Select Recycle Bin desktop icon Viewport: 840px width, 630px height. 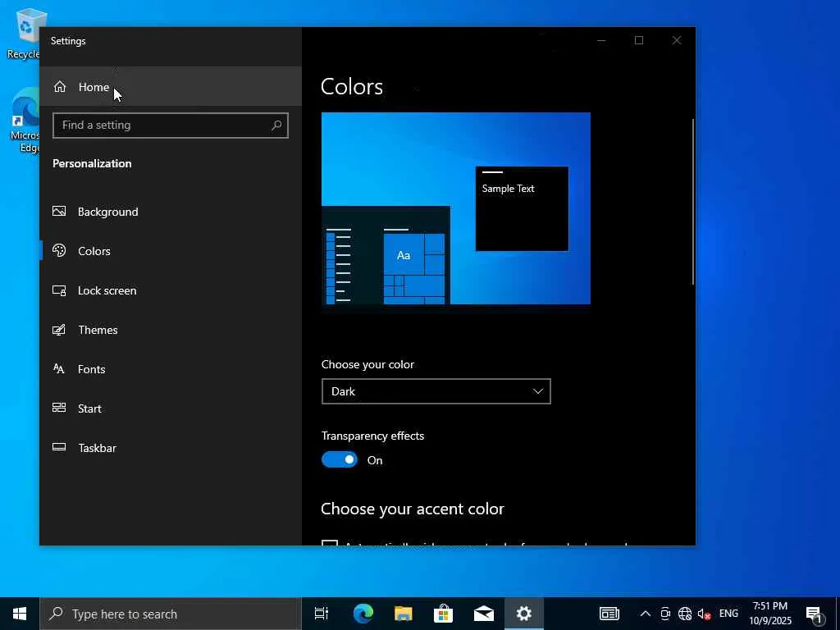(x=23, y=34)
